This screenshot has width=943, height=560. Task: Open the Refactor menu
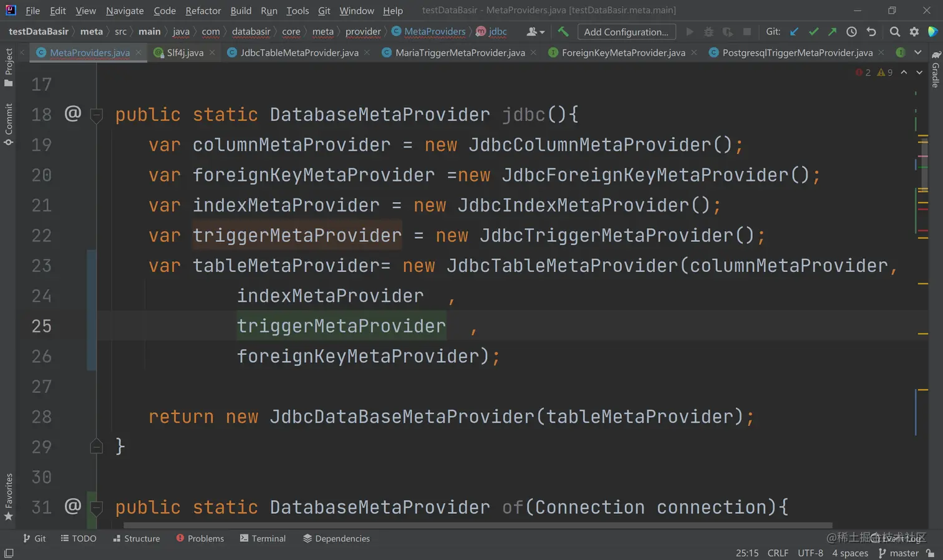[x=203, y=11]
